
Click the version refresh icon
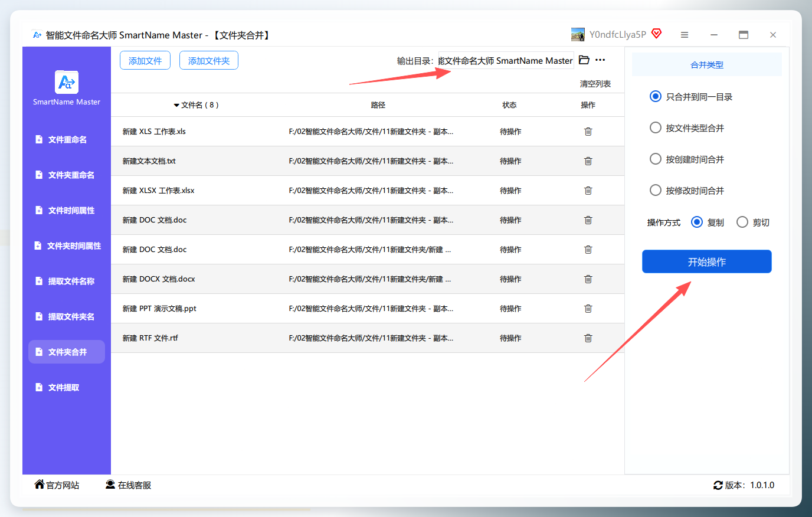[x=718, y=485]
